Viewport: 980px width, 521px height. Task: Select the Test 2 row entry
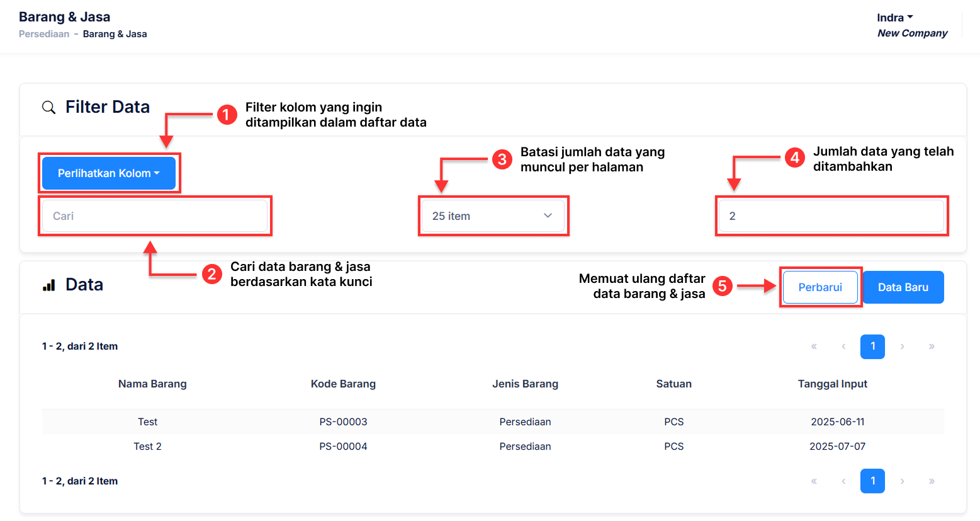click(x=147, y=446)
